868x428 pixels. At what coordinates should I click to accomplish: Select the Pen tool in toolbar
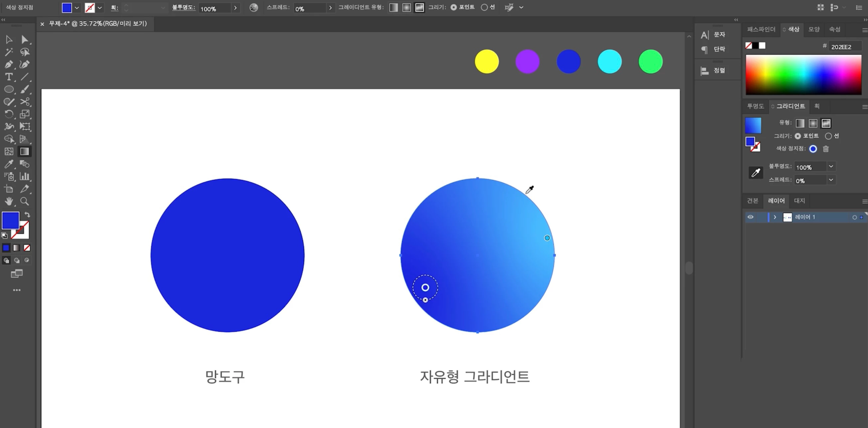9,64
